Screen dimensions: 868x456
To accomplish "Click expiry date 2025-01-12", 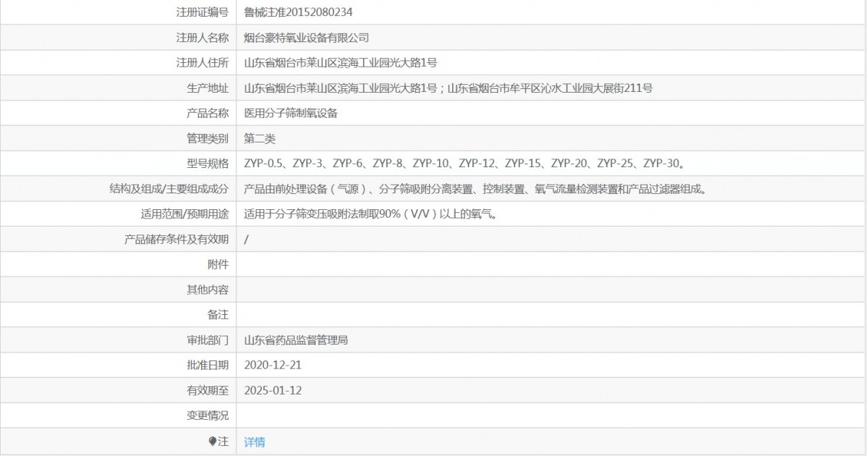I will click(x=273, y=391).
